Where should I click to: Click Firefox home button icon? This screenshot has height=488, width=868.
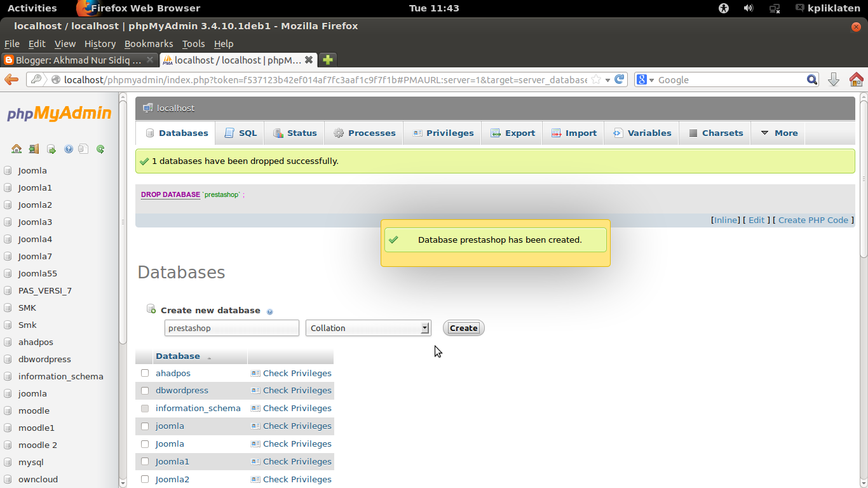coord(856,79)
